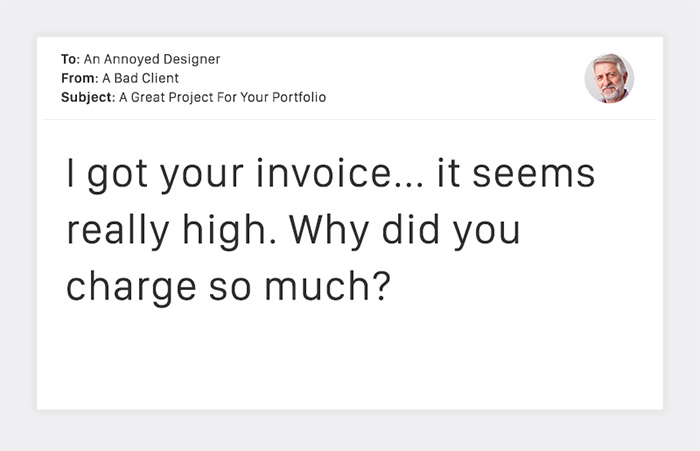Click the "From:" field label
700x451 pixels.
pyautogui.click(x=79, y=78)
